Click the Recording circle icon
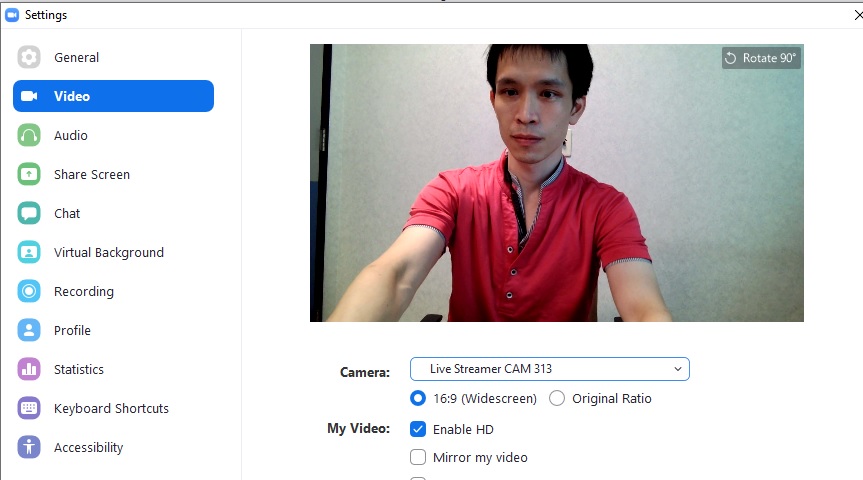The height and width of the screenshot is (480, 863). (x=29, y=291)
